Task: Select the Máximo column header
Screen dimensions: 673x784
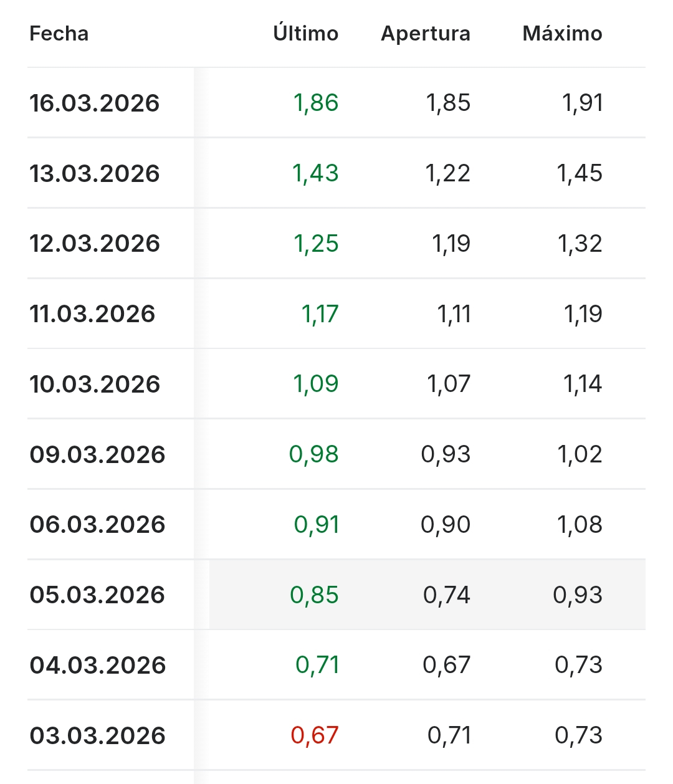Action: 562,33
